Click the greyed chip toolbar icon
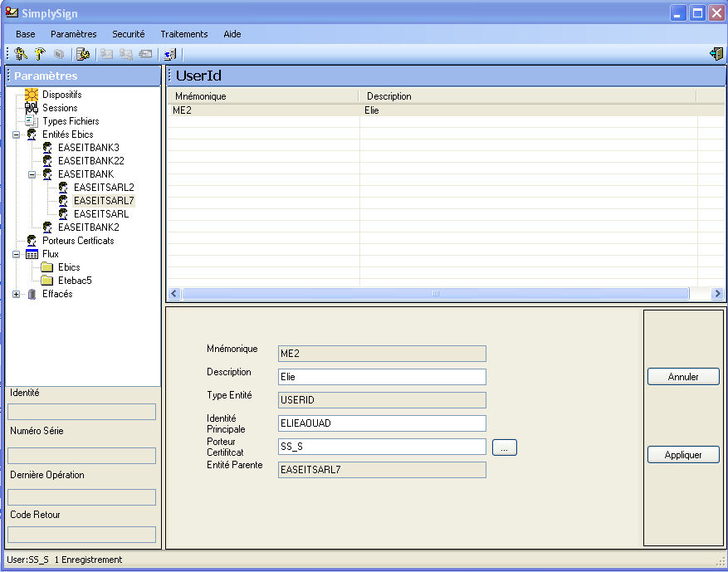 pyautogui.click(x=59, y=54)
